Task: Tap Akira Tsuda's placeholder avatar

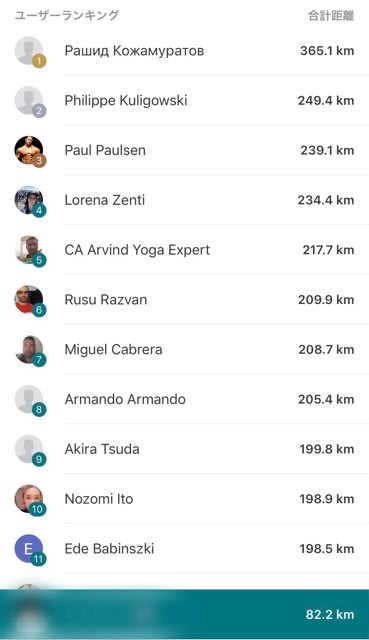Action: point(29,449)
